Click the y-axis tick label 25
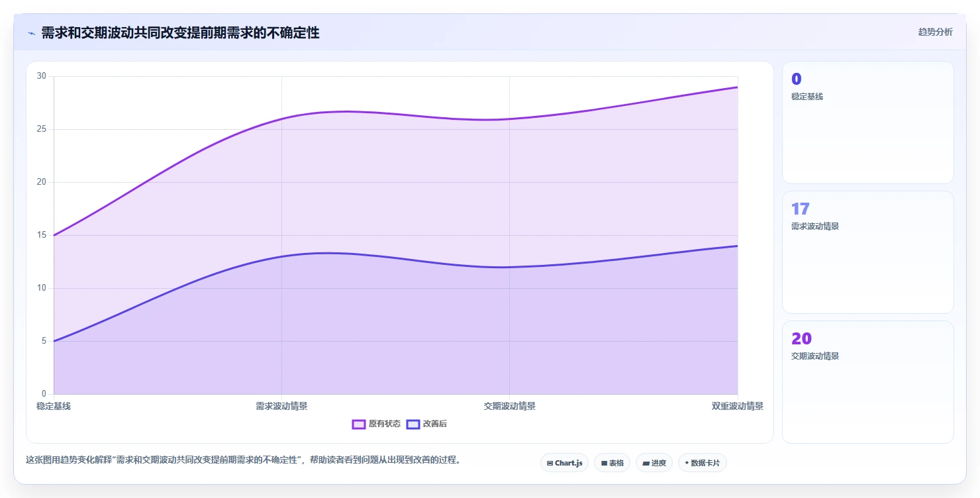980x498 pixels. [x=42, y=129]
